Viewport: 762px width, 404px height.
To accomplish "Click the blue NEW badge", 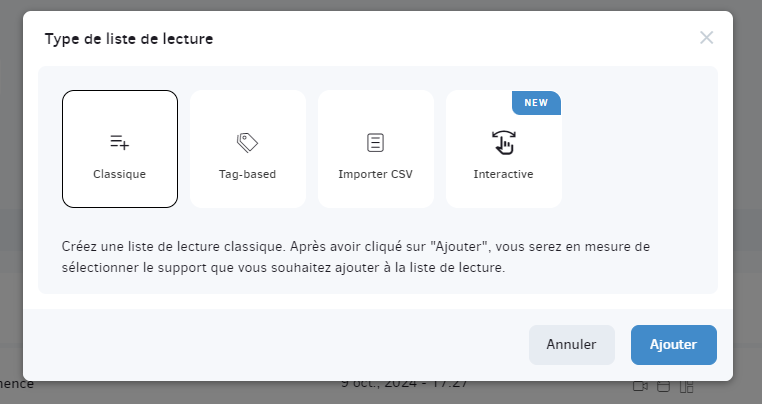I will click(537, 103).
